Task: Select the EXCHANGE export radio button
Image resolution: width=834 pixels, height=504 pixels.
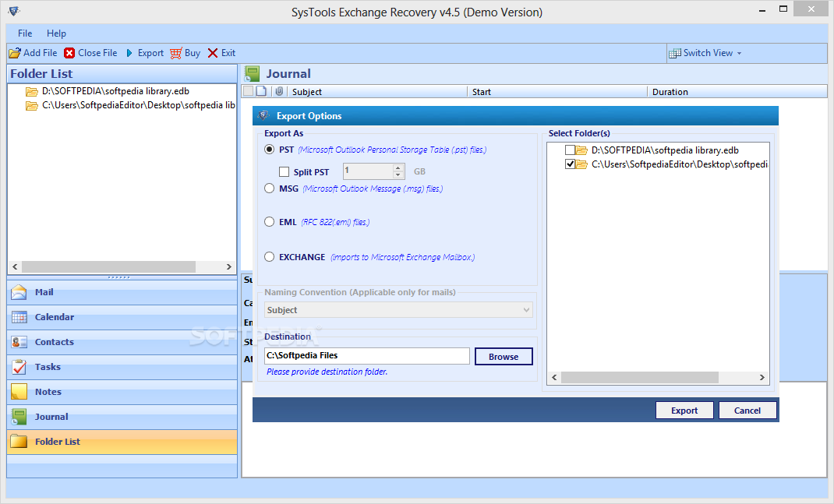Action: 269,257
